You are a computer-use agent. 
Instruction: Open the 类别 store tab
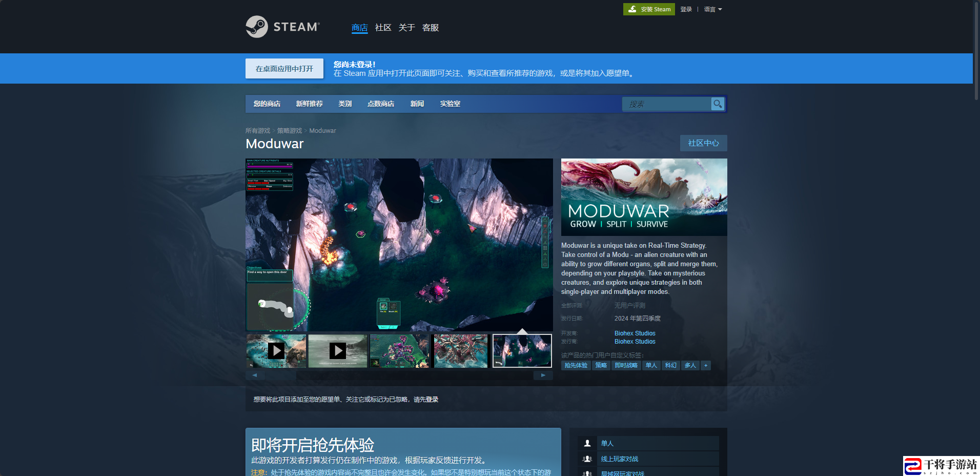[345, 104]
